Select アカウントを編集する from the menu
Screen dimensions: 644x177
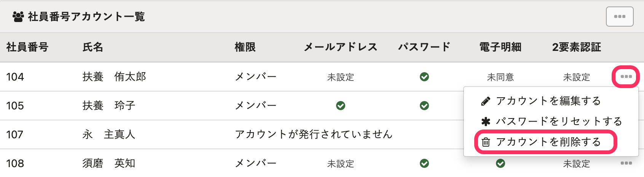click(x=548, y=101)
